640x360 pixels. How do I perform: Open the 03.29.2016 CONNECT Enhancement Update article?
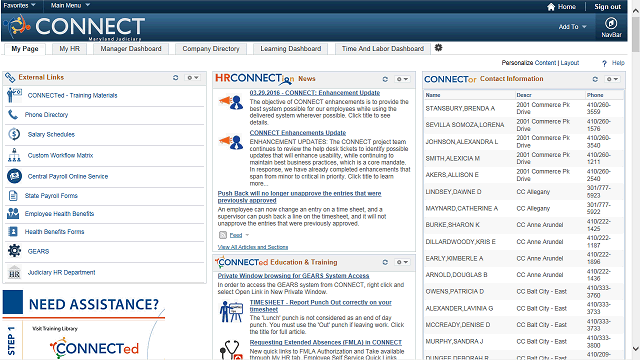pos(315,93)
